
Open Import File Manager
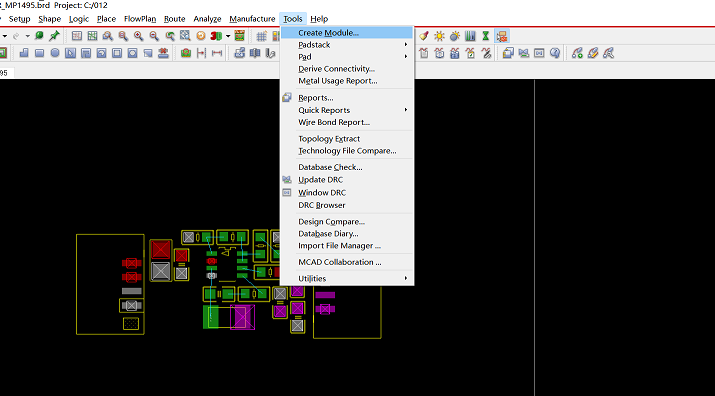(x=347, y=245)
